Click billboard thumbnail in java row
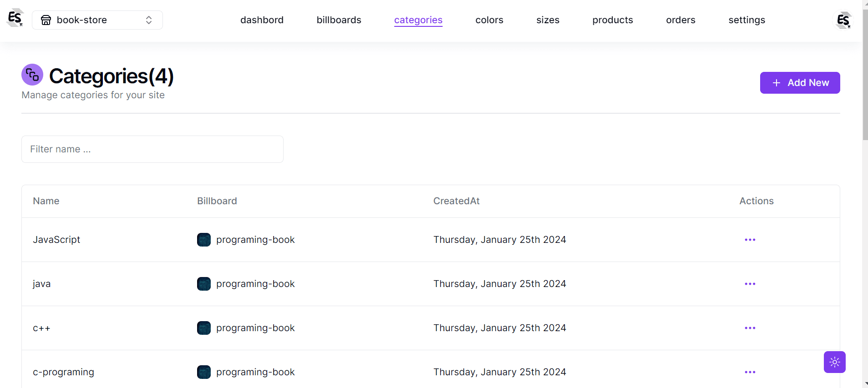 (204, 284)
